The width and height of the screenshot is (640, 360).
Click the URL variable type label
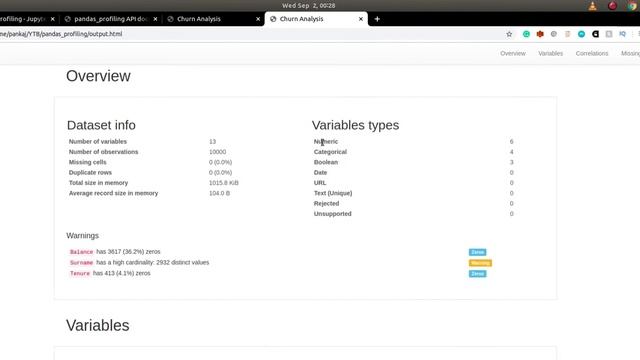[320, 183]
